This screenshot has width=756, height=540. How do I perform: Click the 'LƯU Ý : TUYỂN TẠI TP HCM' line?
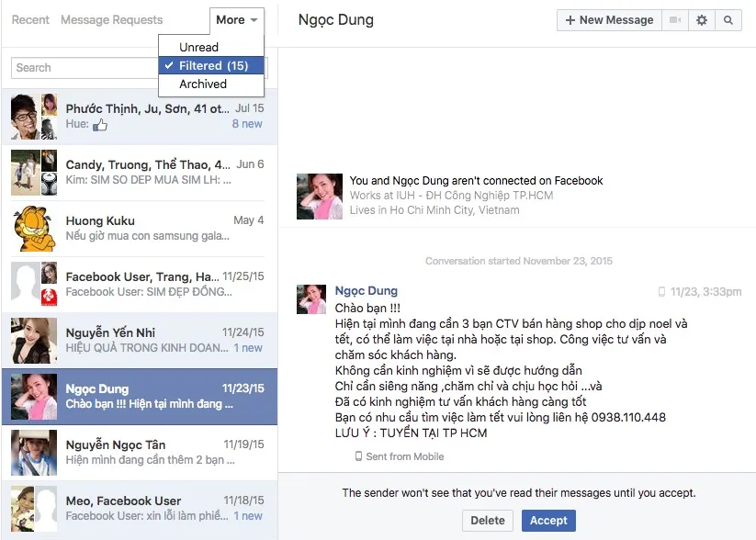coord(411,433)
